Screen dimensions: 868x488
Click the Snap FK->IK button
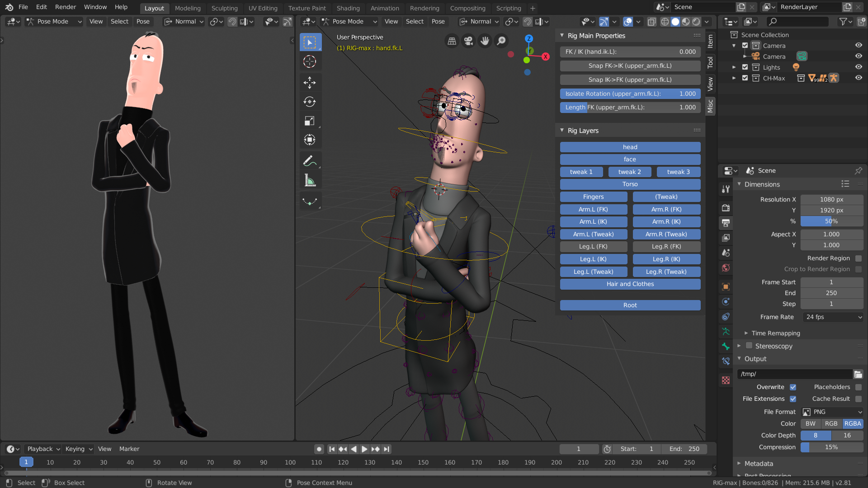coord(630,66)
